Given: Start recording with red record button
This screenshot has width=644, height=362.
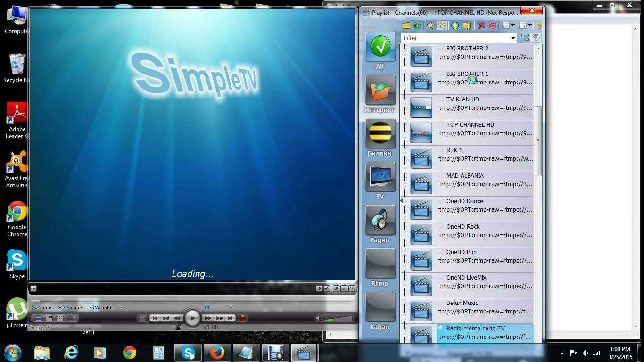Looking at the screenshot, I should tap(243, 318).
